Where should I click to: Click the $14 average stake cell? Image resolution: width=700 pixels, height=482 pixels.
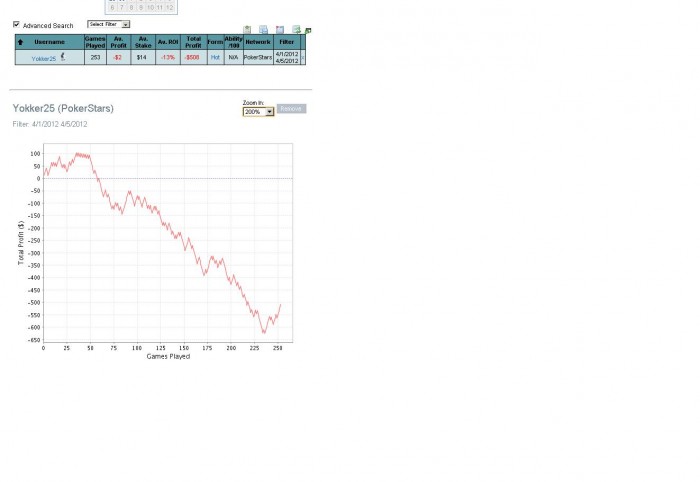143,57
